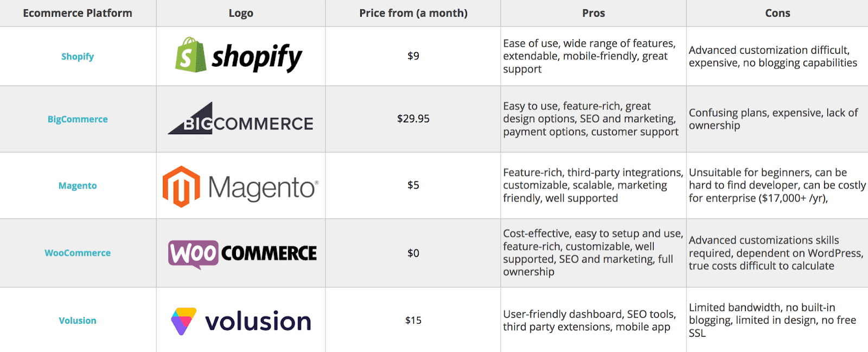Screen dimensions: 868x352
Task: Open the Volusion platform link
Action: [x=78, y=320]
